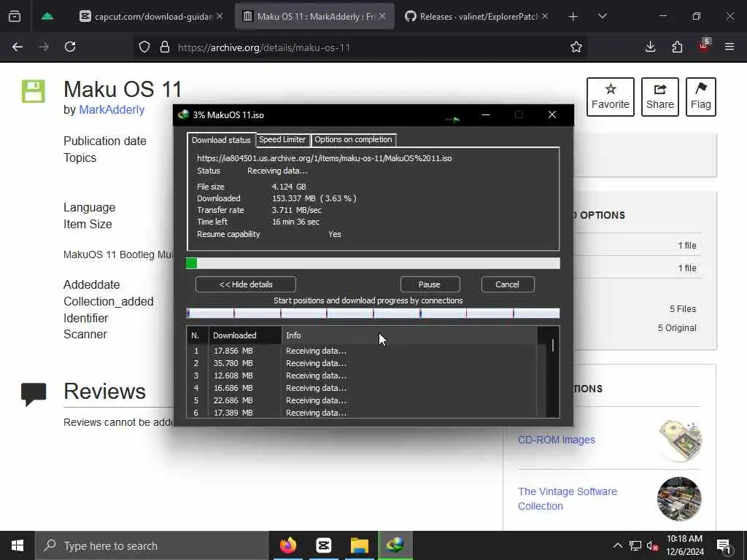The height and width of the screenshot is (560, 747).
Task: Click the connections progress segment bar
Action: (373, 313)
